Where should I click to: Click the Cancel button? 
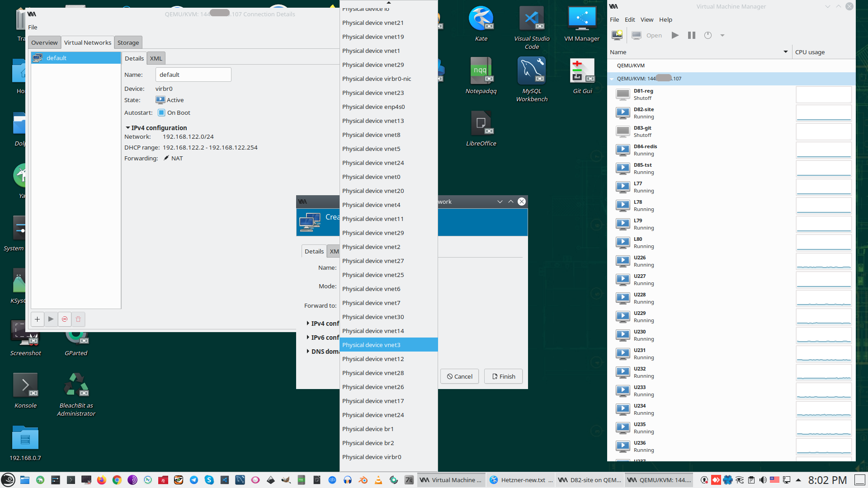[459, 376]
